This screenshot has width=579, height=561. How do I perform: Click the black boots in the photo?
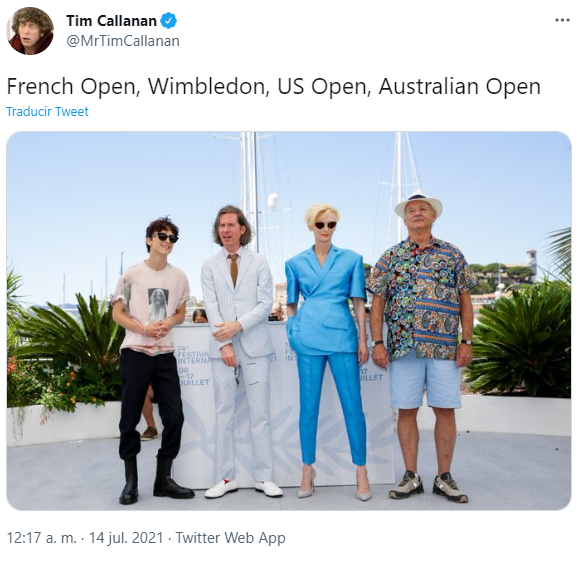pyautogui.click(x=155, y=480)
